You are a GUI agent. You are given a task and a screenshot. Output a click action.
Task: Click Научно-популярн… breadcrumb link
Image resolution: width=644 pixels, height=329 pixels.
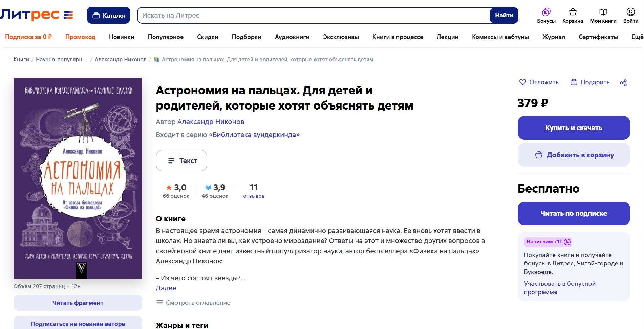coord(61,60)
